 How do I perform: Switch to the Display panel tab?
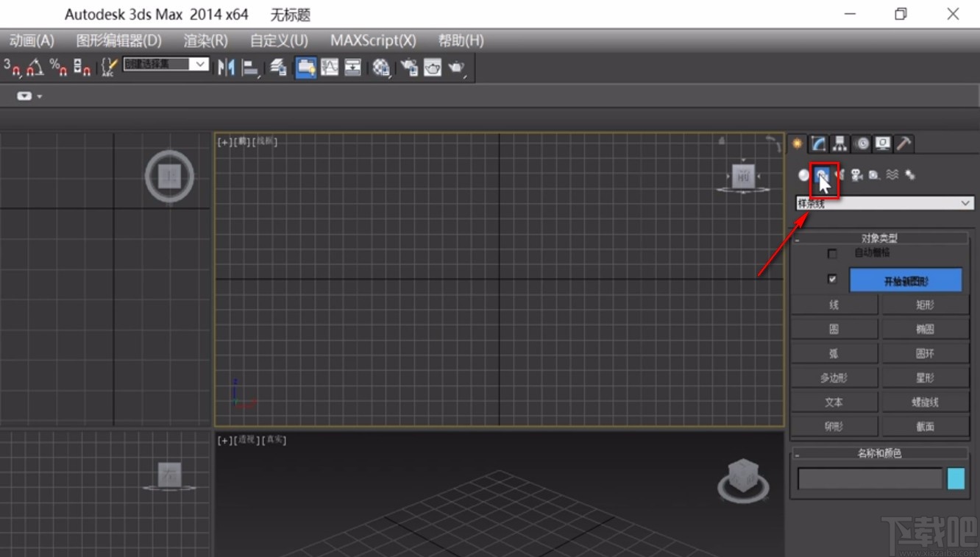click(x=883, y=143)
